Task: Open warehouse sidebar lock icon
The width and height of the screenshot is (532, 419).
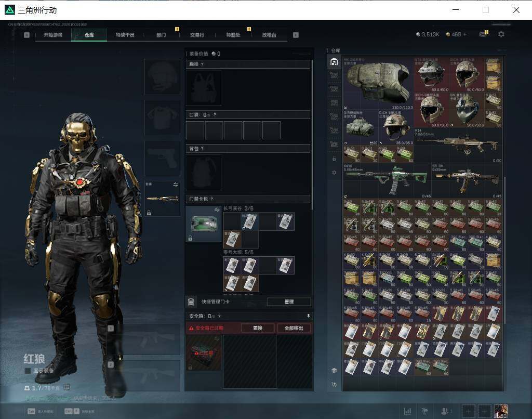Action: pyautogui.click(x=334, y=159)
